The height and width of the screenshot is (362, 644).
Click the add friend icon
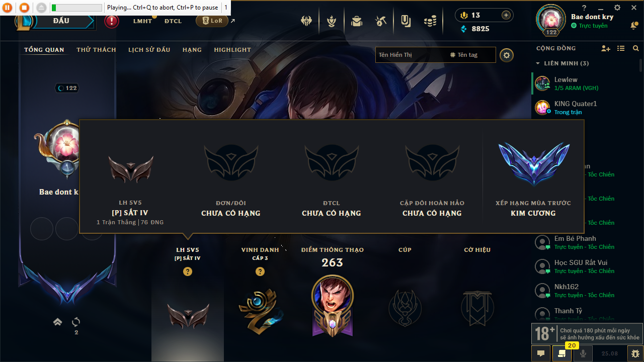click(x=606, y=48)
